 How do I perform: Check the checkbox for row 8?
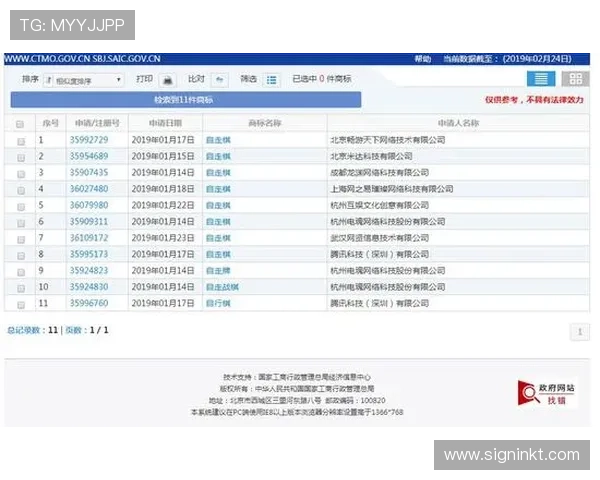(x=21, y=255)
